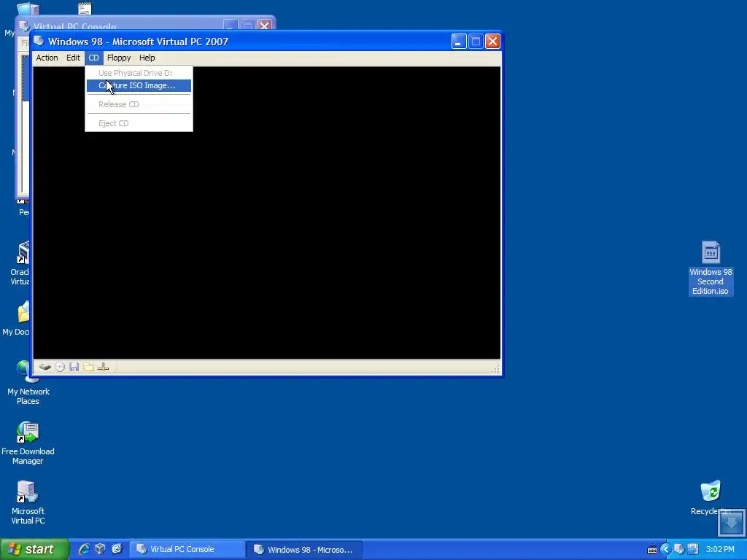Click the download arrow floating box
This screenshot has width=747, height=560.
[731, 522]
